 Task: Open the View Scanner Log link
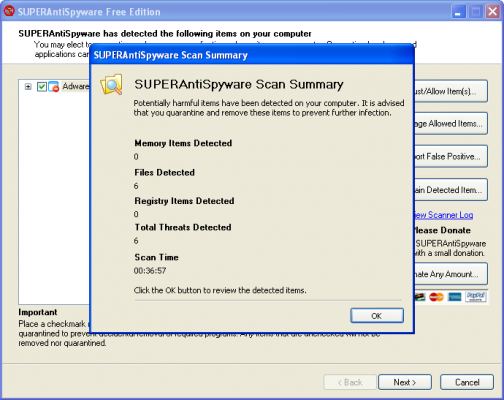click(444, 215)
